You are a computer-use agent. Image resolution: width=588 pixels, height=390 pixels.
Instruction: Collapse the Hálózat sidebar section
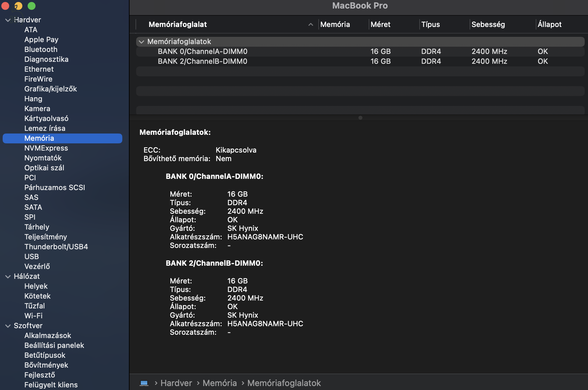pyautogui.click(x=8, y=277)
